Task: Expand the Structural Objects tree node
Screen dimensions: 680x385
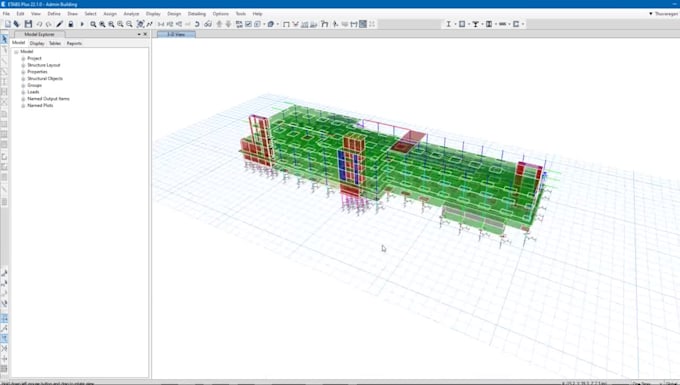Action: (23, 78)
